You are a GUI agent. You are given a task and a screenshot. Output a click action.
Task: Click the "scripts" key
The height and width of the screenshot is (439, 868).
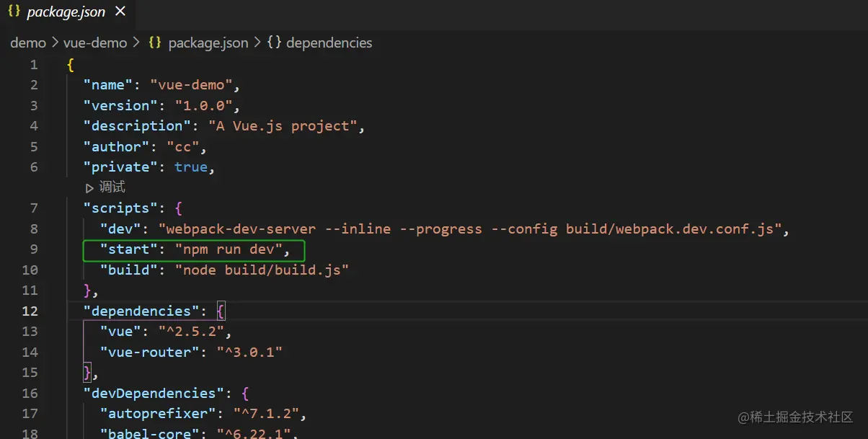coord(120,208)
